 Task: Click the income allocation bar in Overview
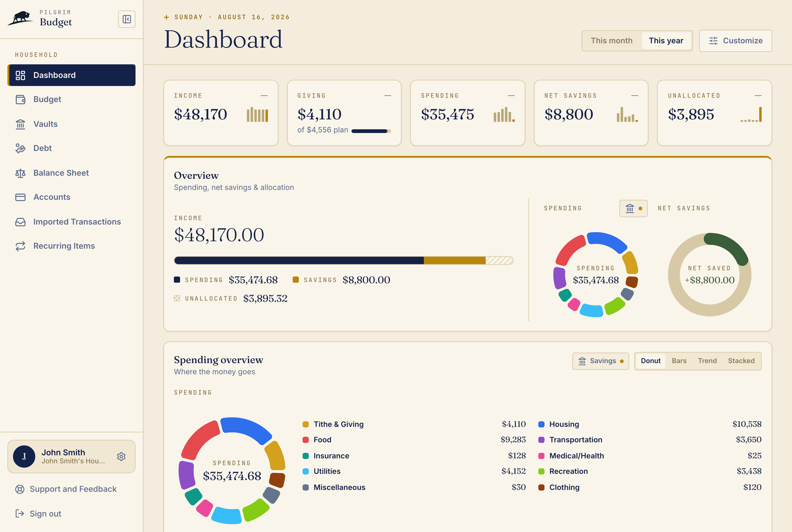click(343, 260)
